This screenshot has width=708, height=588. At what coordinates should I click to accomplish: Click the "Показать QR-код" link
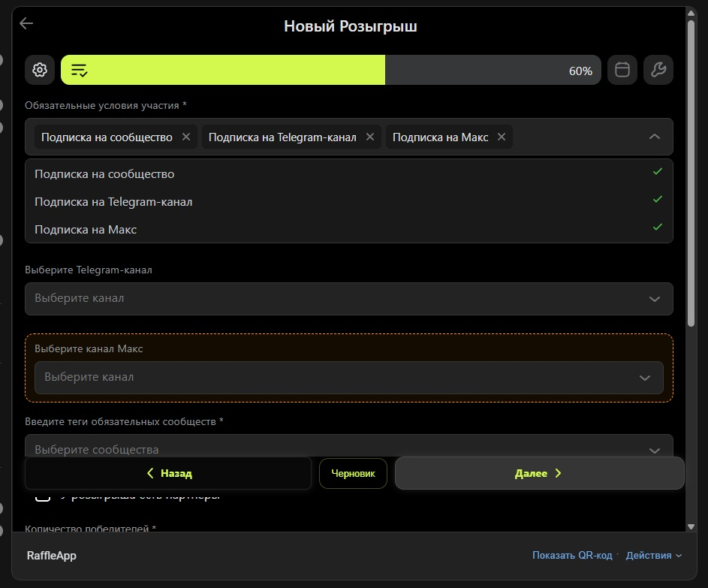pos(572,555)
